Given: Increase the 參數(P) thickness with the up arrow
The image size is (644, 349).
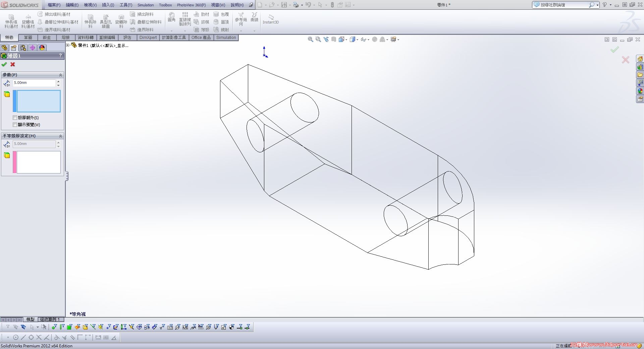Looking at the screenshot, I should pos(58,81).
